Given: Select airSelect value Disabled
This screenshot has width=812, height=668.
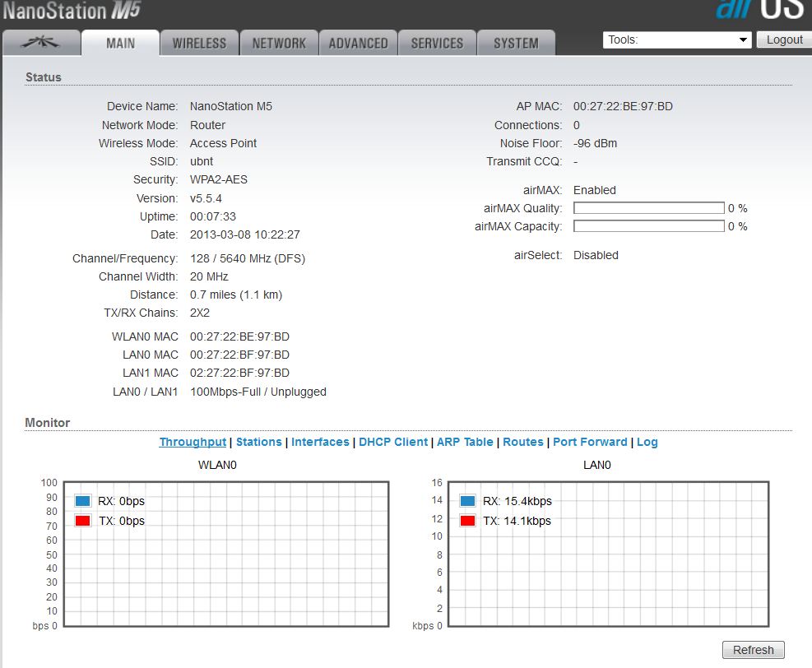Looking at the screenshot, I should tap(596, 255).
